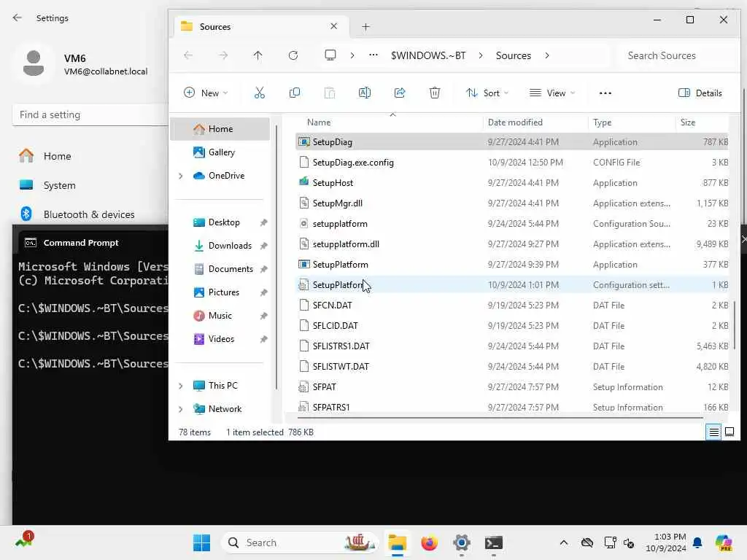Expand OneDrive in navigation pane
Image resolution: width=747 pixels, height=560 pixels.
181,176
